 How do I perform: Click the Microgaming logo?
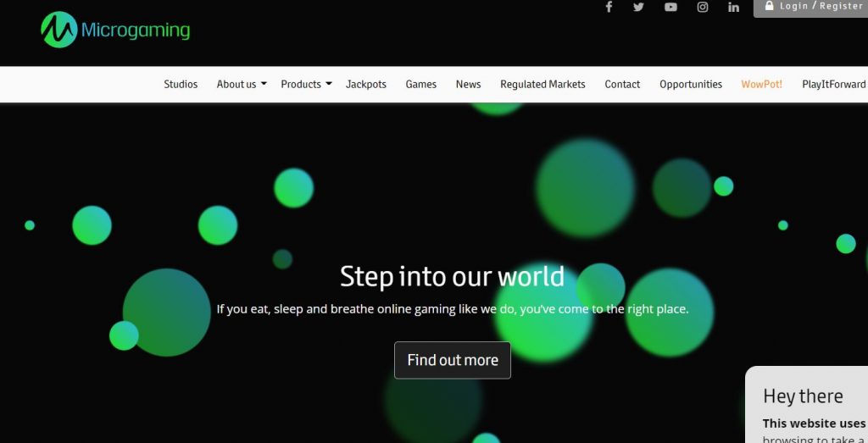(116, 30)
